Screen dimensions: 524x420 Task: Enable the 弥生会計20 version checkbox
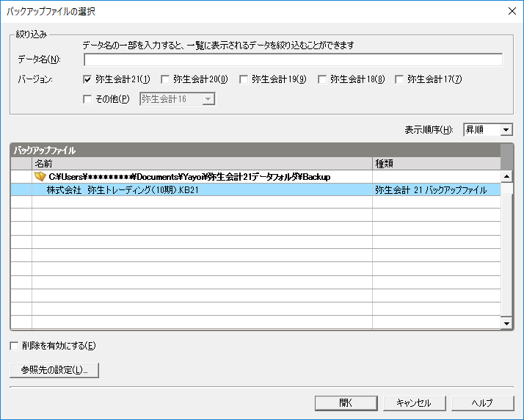(165, 79)
